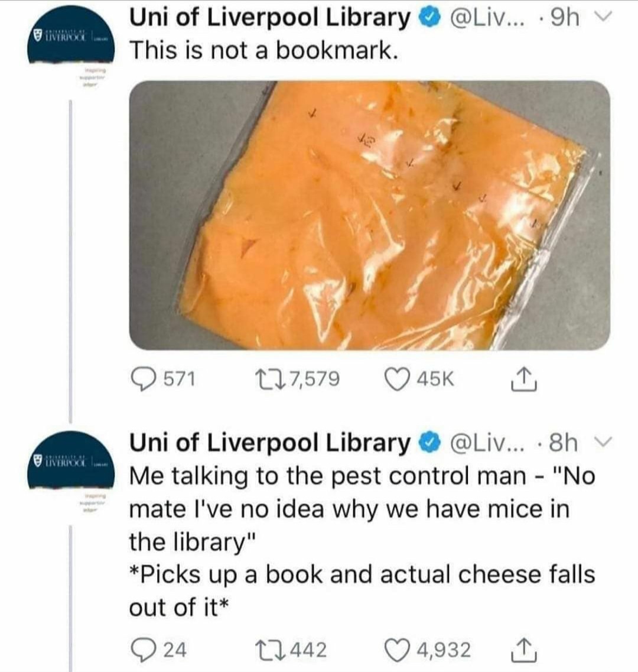Click the 9h timestamp on first tweet

(564, 18)
